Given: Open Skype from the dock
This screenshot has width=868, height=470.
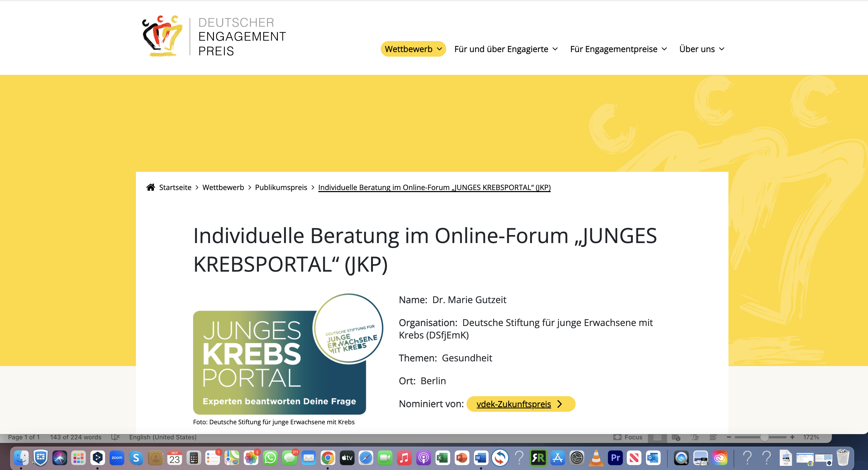Looking at the screenshot, I should 136,458.
